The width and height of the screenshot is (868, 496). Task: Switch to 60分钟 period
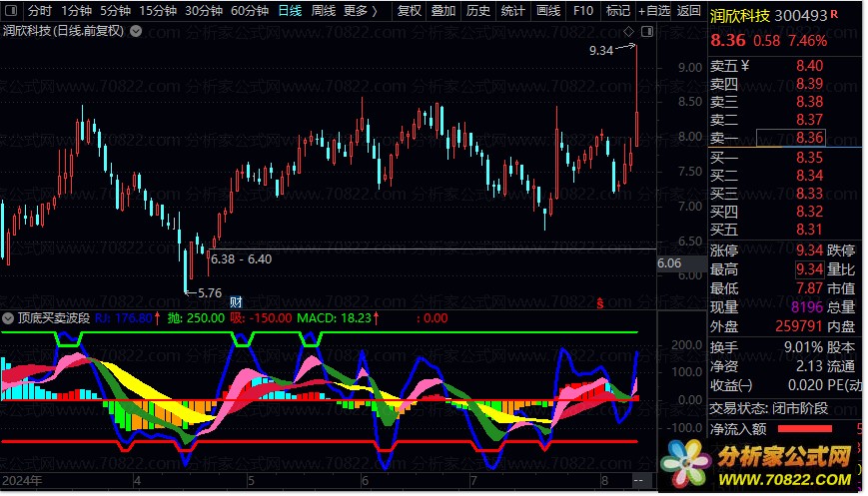click(x=250, y=11)
